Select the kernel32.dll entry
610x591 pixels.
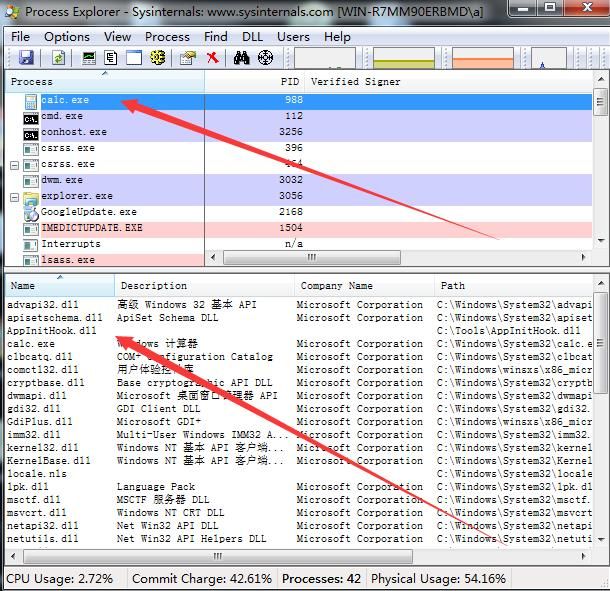click(x=299, y=448)
